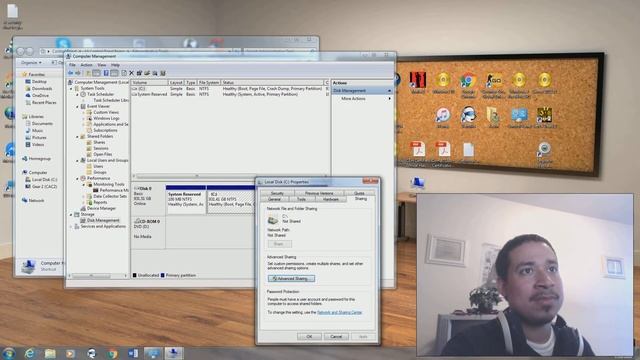Collapse the Storage tree node
This screenshot has height=360, width=640.
coord(71,214)
